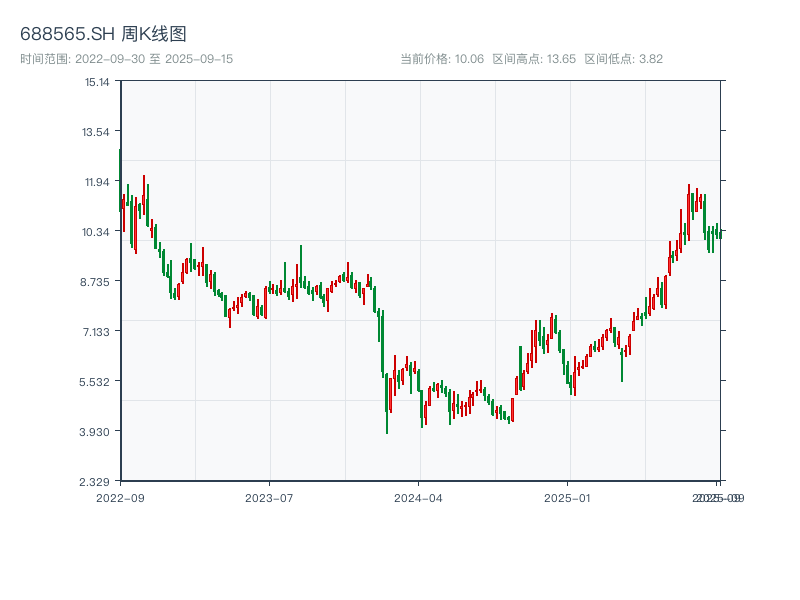Click the range high 13.65 label

(534, 59)
